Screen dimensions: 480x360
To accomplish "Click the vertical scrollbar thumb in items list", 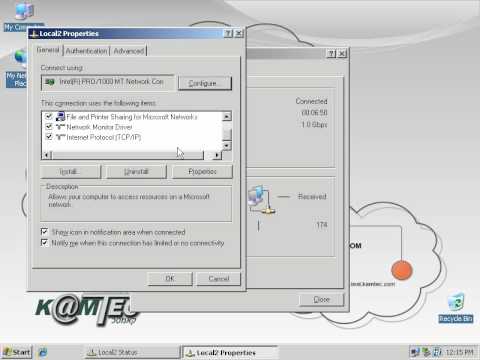I will [227, 134].
